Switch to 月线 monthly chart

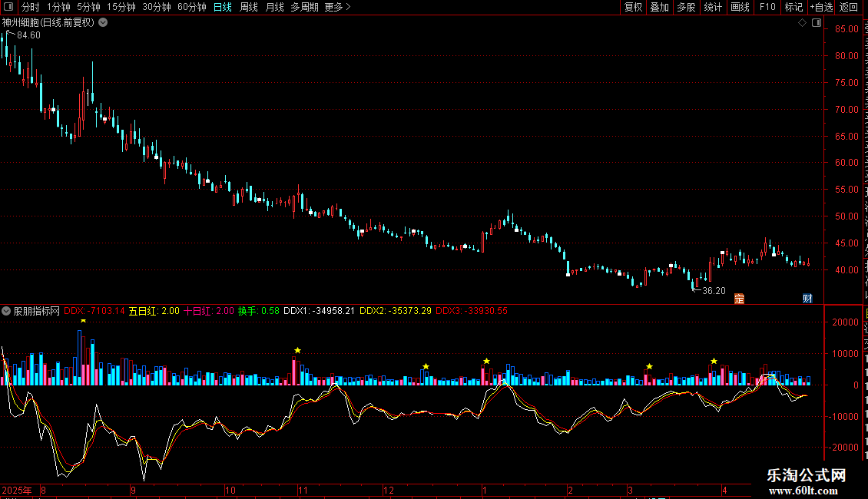coord(274,7)
